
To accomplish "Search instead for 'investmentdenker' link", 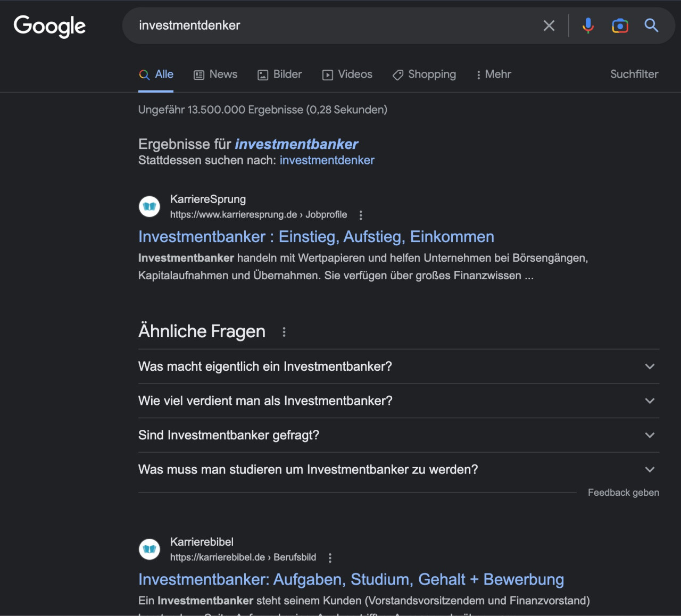I will [327, 160].
